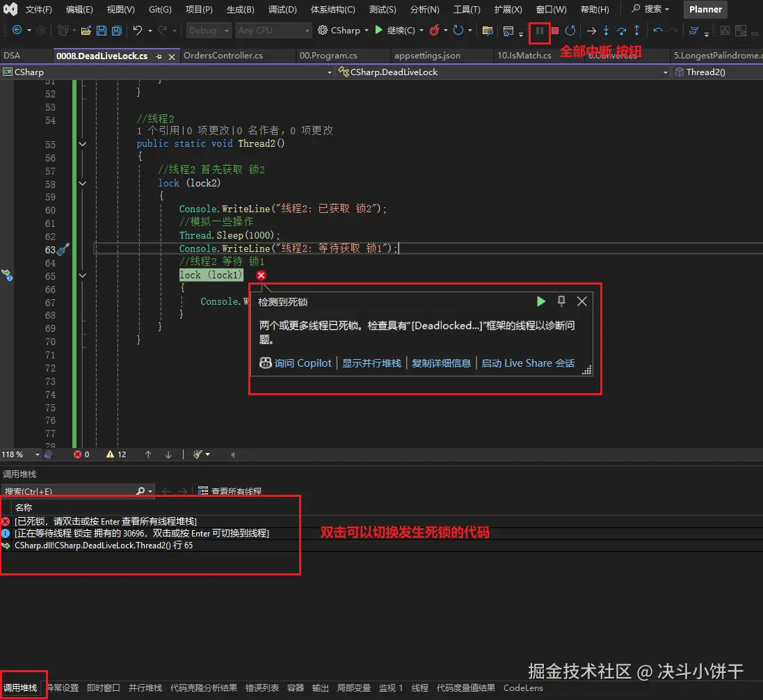The height and width of the screenshot is (700, 763).
Task: Open the 工具(T) menu
Action: (x=467, y=9)
